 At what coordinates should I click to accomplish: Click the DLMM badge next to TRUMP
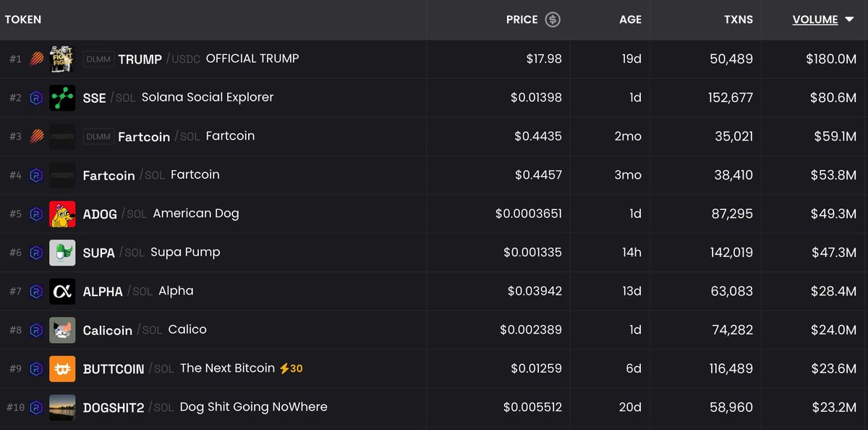(x=98, y=59)
